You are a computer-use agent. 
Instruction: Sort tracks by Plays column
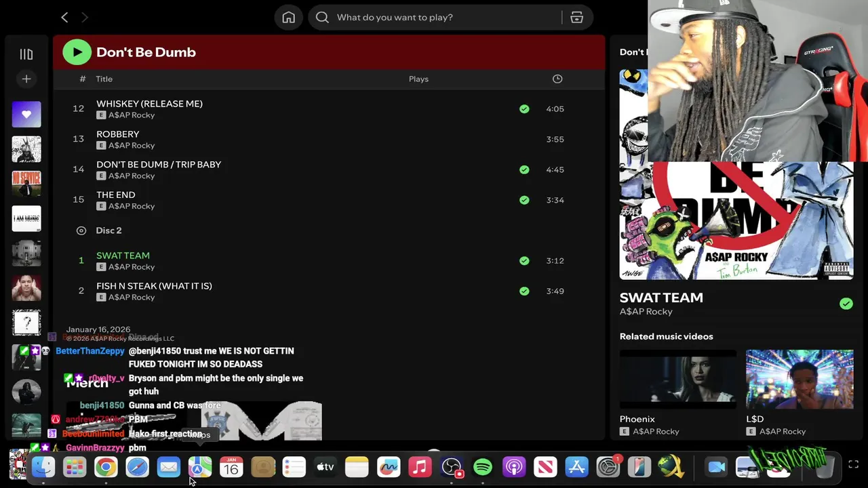pyautogui.click(x=418, y=79)
